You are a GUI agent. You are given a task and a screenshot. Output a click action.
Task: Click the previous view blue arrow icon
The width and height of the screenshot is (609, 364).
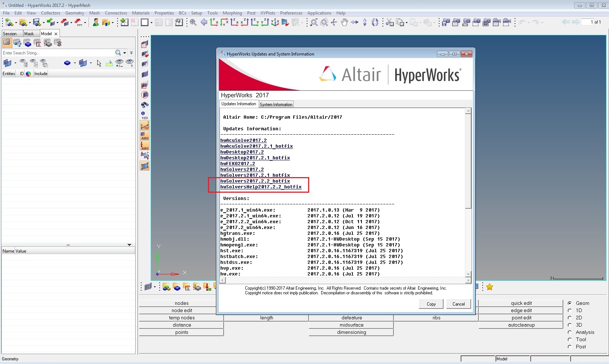tap(204, 23)
